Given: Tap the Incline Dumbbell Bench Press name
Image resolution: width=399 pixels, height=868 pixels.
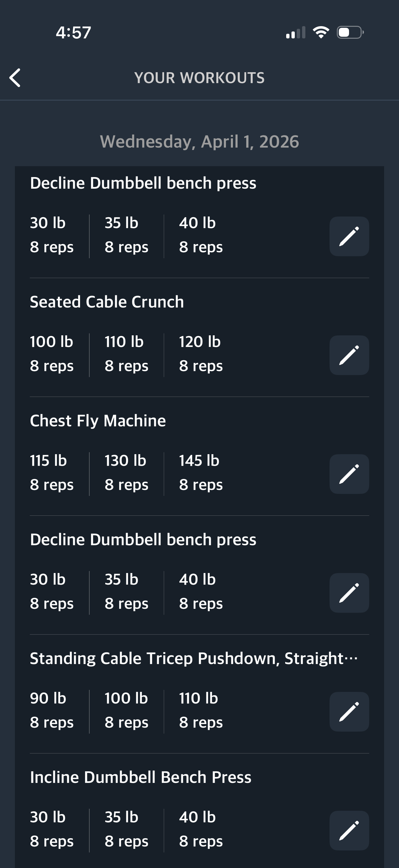Looking at the screenshot, I should (x=140, y=777).
